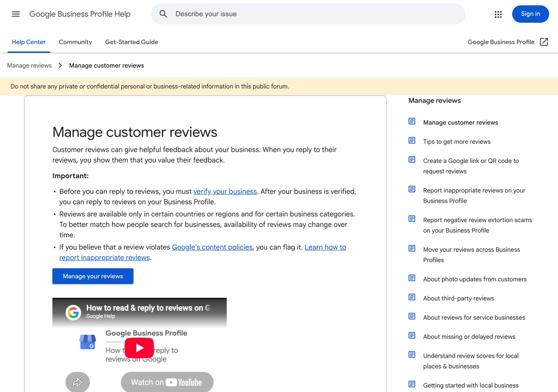This screenshot has width=558, height=392.
Task: Click the Manage customer reviews breadcrumb text
Action: coord(107,65)
